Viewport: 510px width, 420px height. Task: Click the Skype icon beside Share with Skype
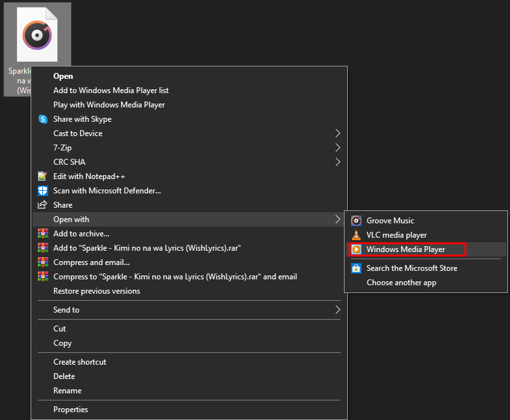point(42,119)
